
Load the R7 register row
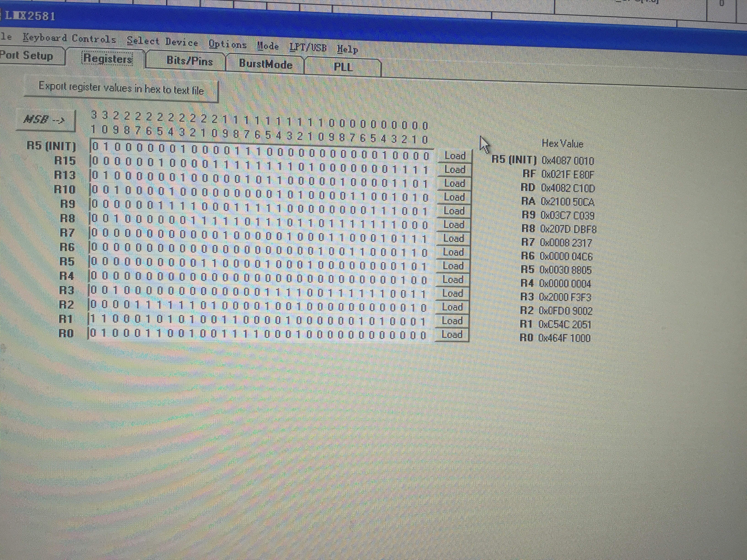(x=453, y=239)
